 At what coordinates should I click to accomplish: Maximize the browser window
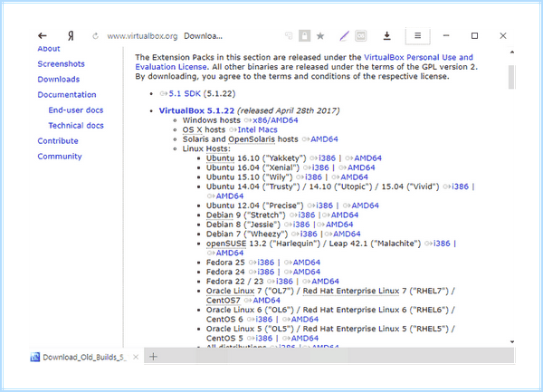tap(475, 35)
